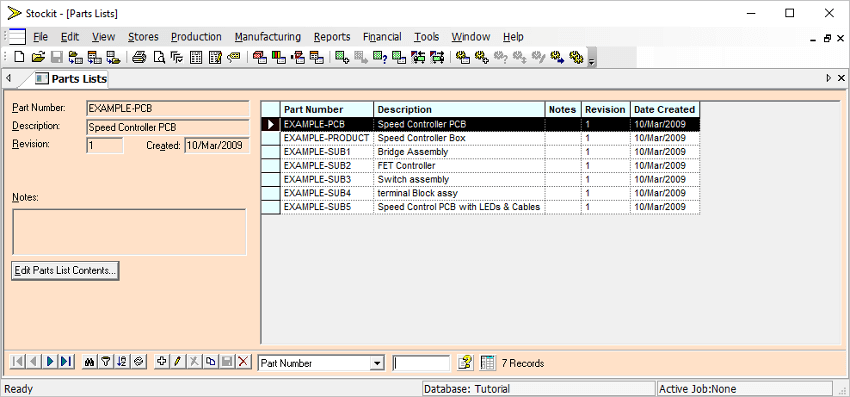Click the Part Number field EXAMPLE-PCB
This screenshot has width=850, height=397.
[168, 108]
